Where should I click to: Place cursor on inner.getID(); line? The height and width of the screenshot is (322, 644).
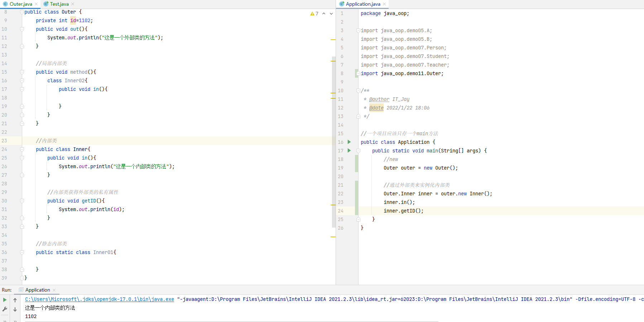[403, 211]
